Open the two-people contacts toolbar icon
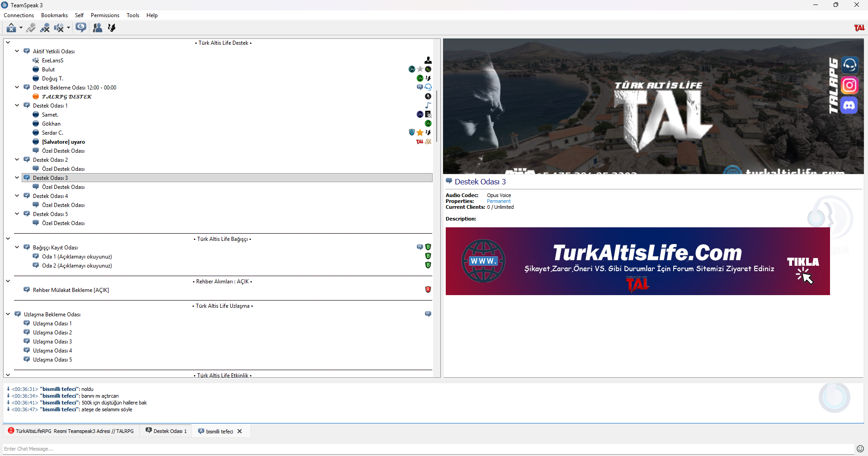 [x=97, y=28]
